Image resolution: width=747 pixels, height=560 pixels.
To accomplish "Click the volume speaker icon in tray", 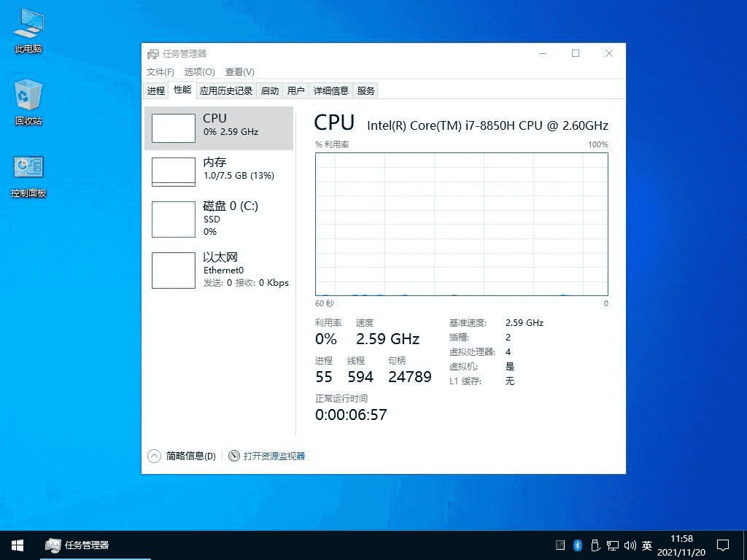I will click(x=630, y=545).
